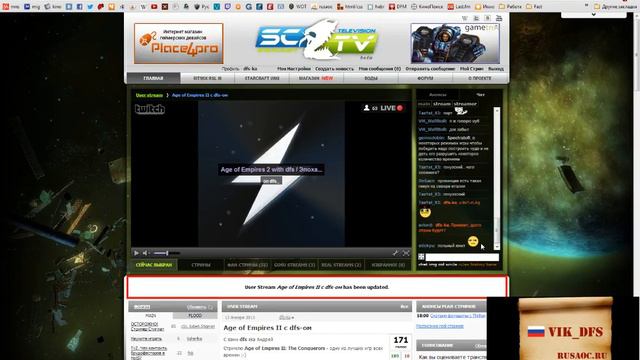Open the ГЛАВНАЯ navigation tab
The image size is (640, 360).
tap(153, 78)
